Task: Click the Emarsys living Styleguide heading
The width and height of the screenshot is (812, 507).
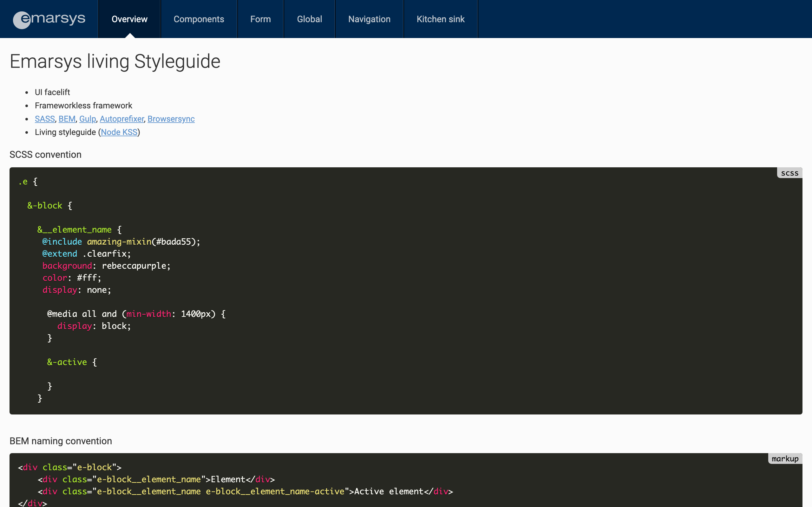Action: click(x=115, y=62)
